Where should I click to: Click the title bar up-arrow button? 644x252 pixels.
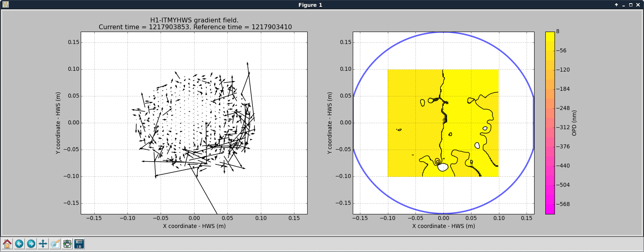tap(616, 5)
